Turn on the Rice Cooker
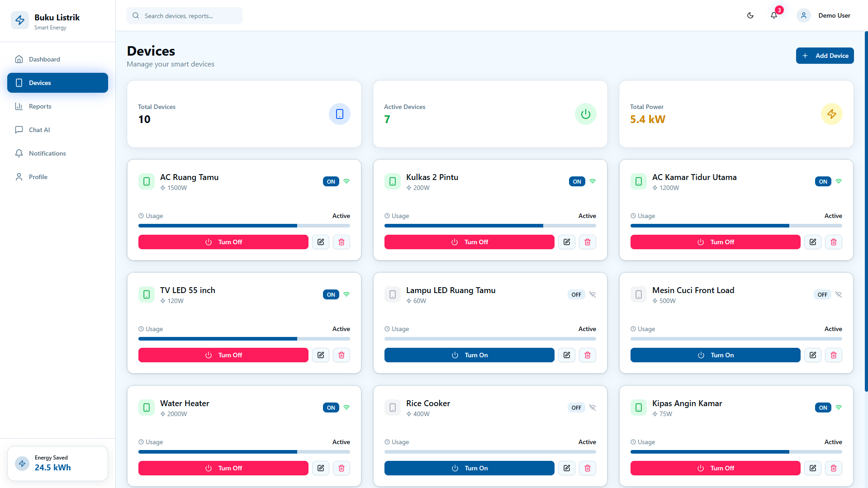 click(x=470, y=468)
